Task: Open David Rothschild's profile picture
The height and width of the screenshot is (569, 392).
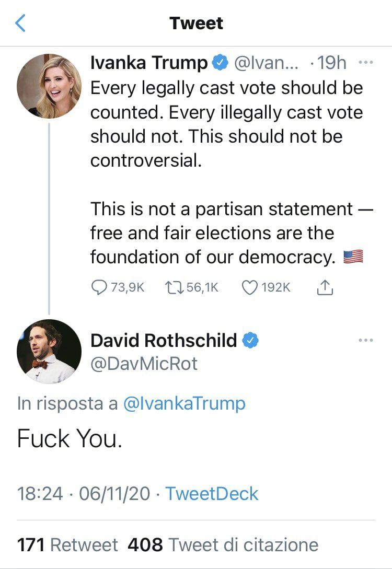Action: point(49,352)
